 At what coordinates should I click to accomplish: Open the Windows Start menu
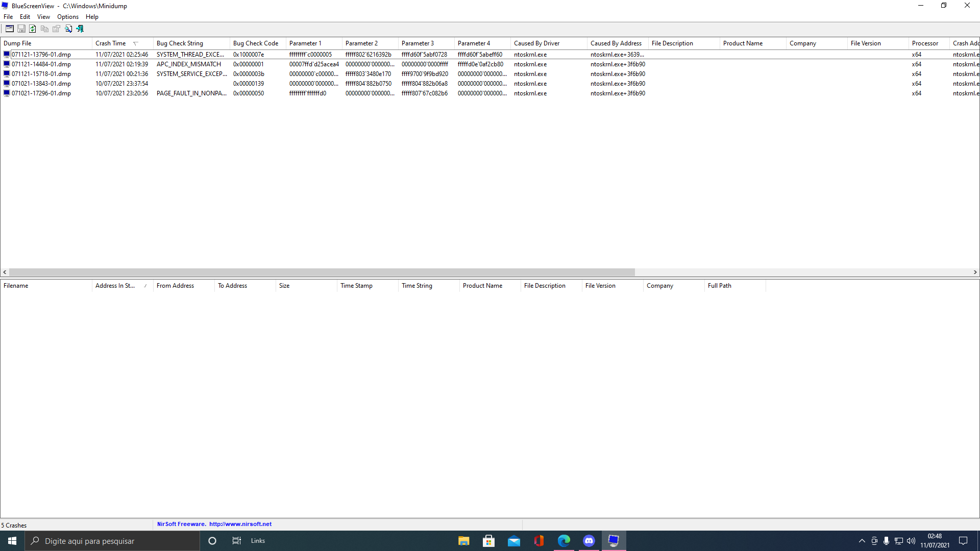[12, 541]
